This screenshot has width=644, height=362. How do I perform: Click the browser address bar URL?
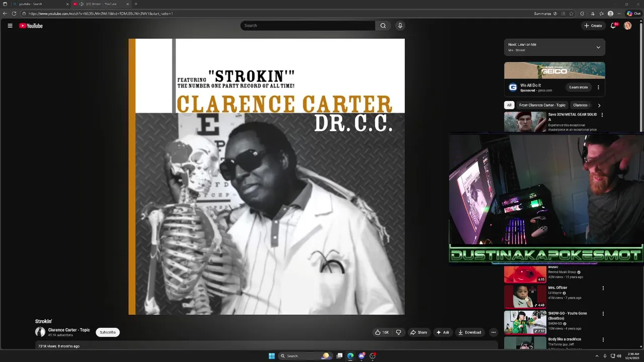[x=101, y=14]
